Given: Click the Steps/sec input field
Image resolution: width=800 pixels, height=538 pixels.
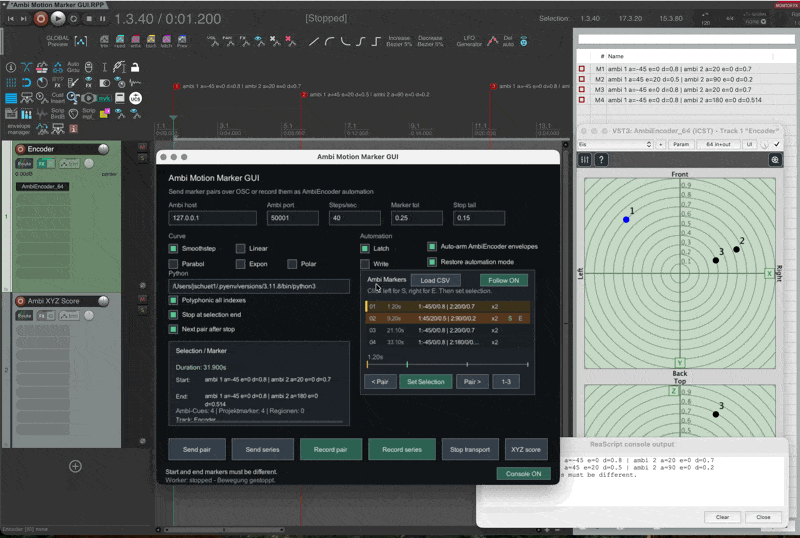Looking at the screenshot, I should click(x=355, y=218).
